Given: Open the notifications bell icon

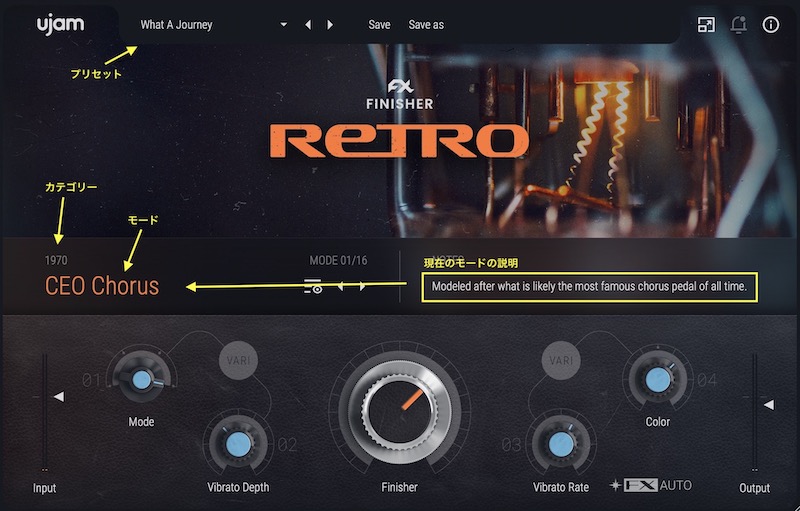Looking at the screenshot, I should tap(738, 24).
